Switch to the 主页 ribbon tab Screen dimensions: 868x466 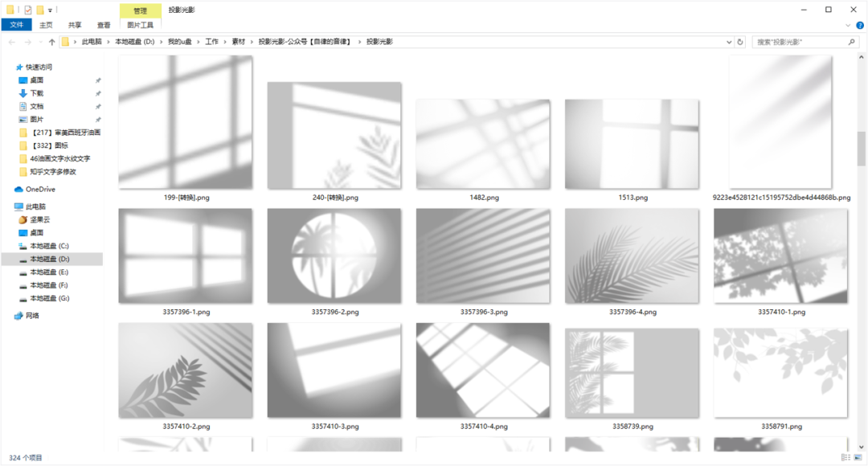click(46, 25)
